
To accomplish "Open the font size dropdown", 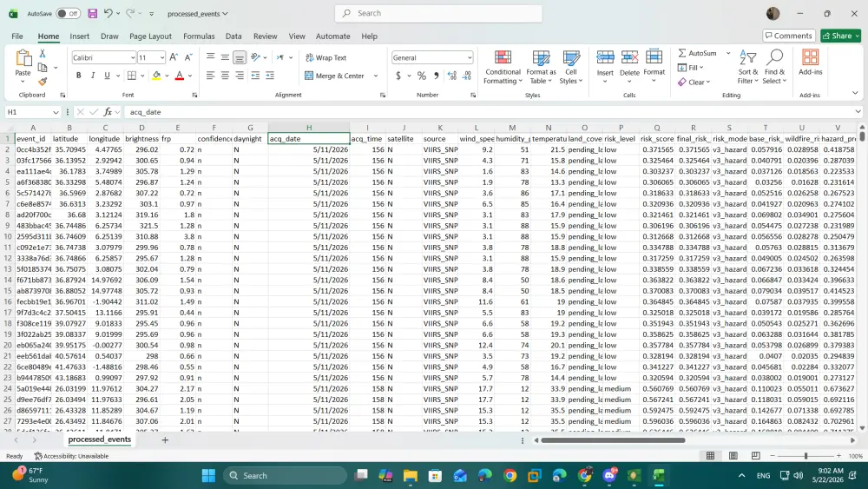I will coord(162,57).
